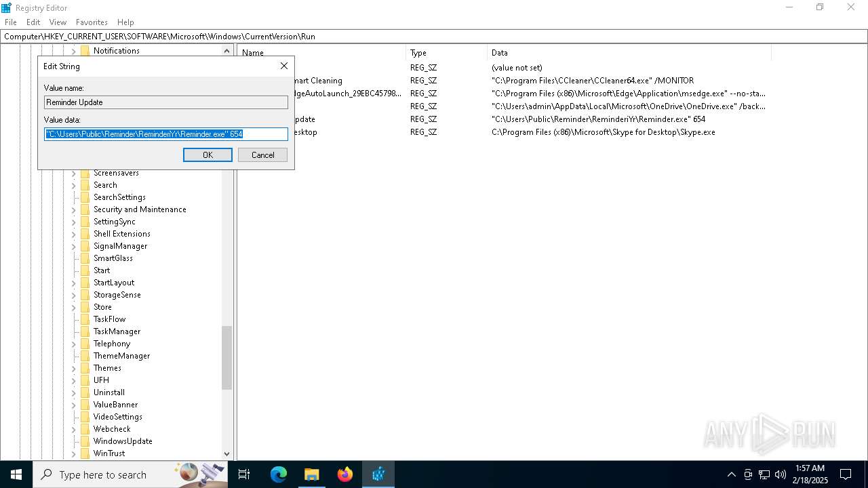The height and width of the screenshot is (488, 868).
Task: Select the WinTrust tree item
Action: [109, 453]
